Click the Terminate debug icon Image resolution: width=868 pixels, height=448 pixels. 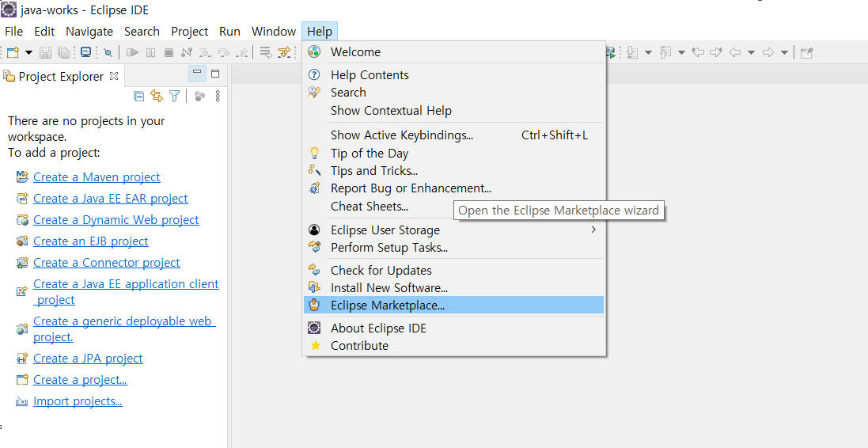click(x=169, y=52)
